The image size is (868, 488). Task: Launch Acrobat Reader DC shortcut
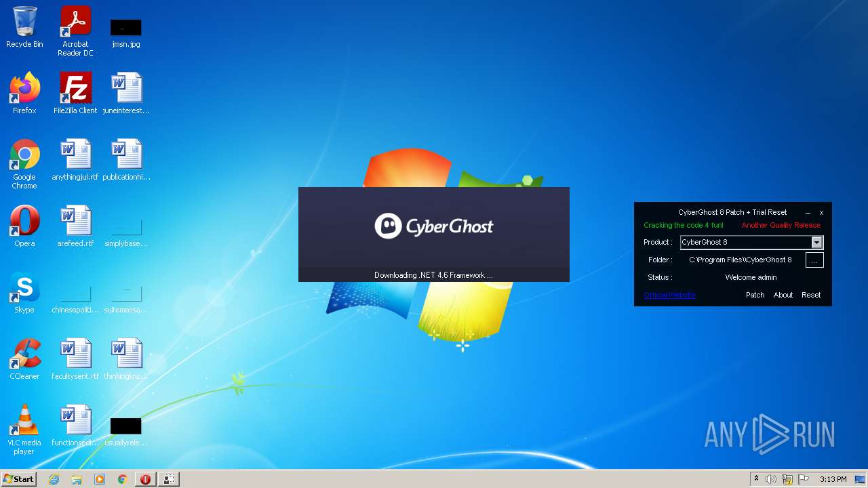(75, 31)
